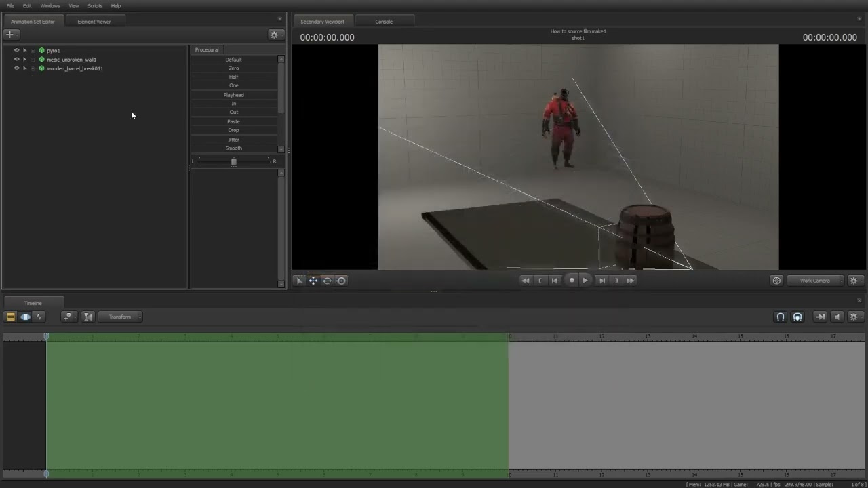The width and height of the screenshot is (868, 488).
Task: Toggle the first magnet snap icon
Action: pyautogui.click(x=781, y=317)
